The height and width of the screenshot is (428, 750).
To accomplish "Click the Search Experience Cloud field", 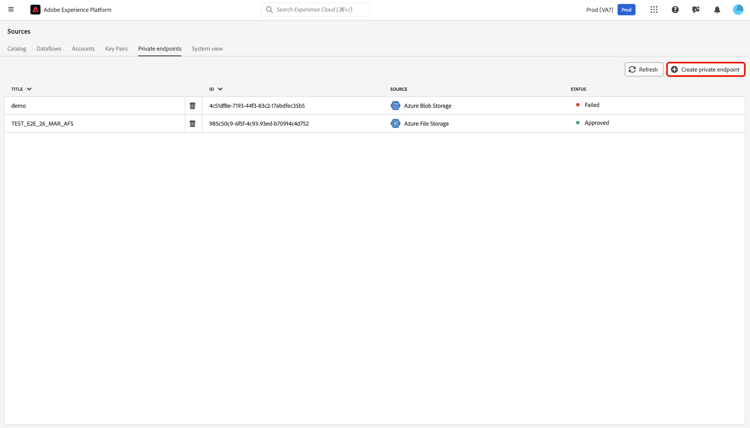I will click(x=315, y=10).
